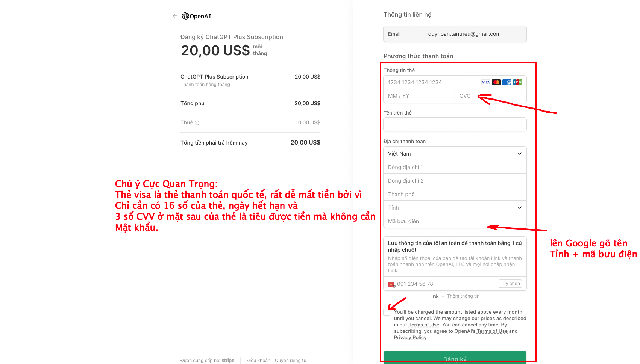Screen dimensions: 640x364
Task: Focus the MM / YY expiry field
Action: click(419, 96)
